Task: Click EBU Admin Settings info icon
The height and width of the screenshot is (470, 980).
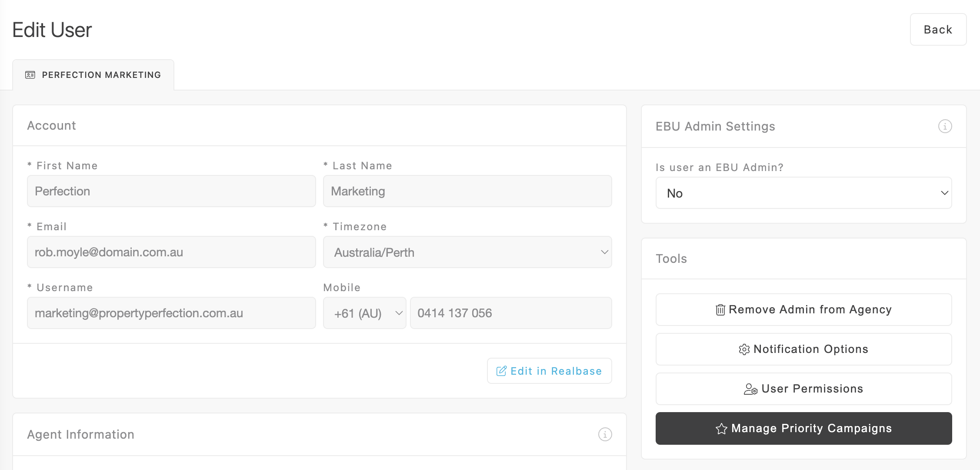Action: (x=945, y=126)
